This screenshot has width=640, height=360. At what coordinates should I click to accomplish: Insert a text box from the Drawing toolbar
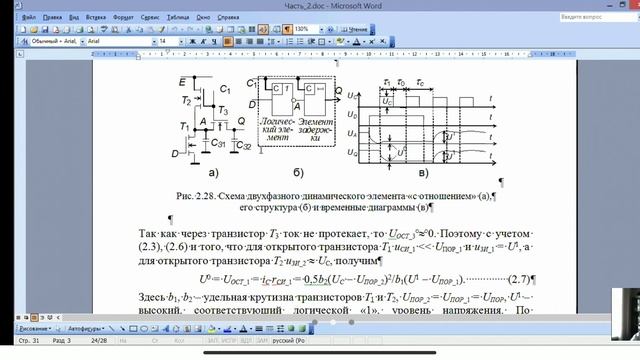point(155,329)
